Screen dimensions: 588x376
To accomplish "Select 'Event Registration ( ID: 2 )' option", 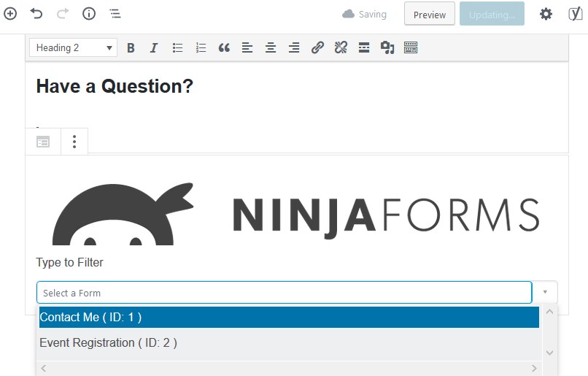I will coord(289,343).
